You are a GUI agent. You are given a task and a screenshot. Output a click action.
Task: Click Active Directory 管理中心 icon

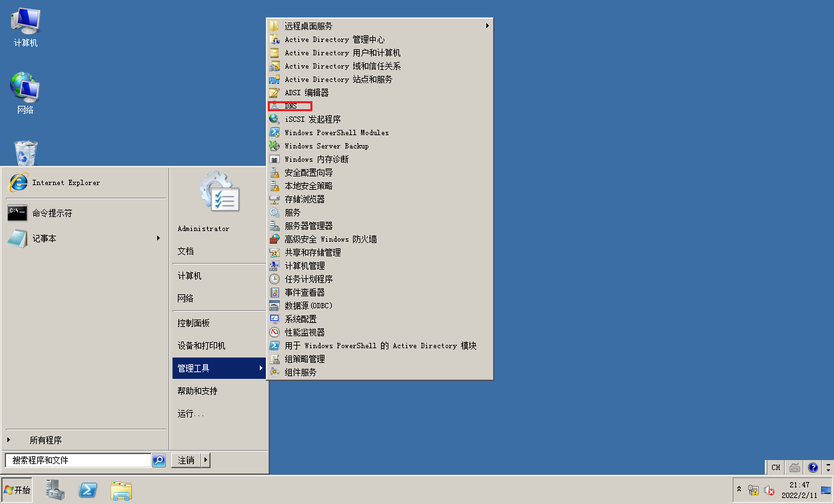point(274,39)
